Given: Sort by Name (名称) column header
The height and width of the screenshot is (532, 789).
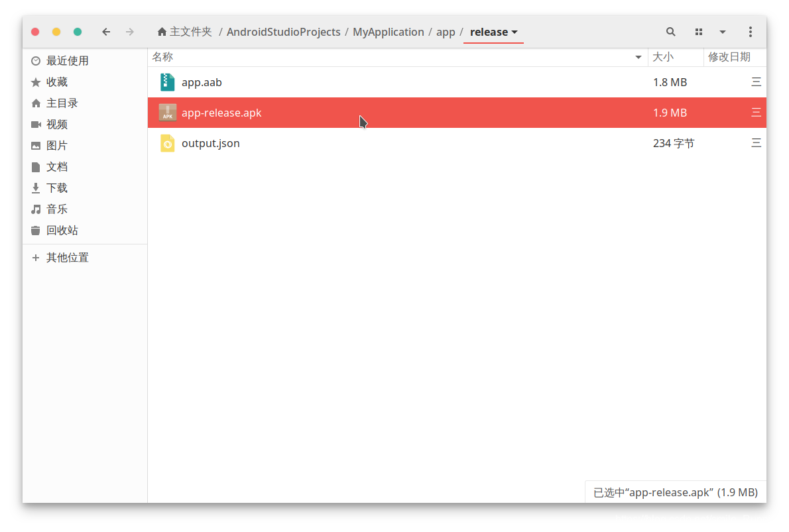Looking at the screenshot, I should click(x=162, y=57).
